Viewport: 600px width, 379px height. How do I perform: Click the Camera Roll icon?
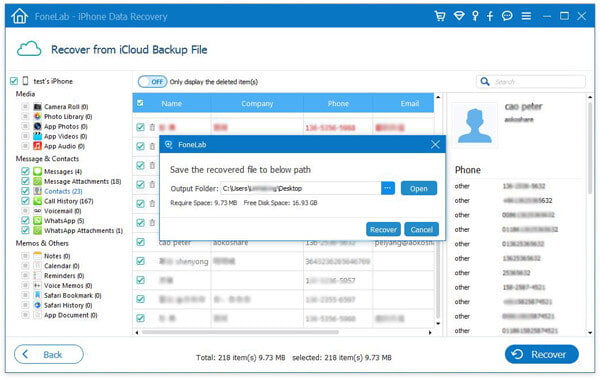pos(38,106)
